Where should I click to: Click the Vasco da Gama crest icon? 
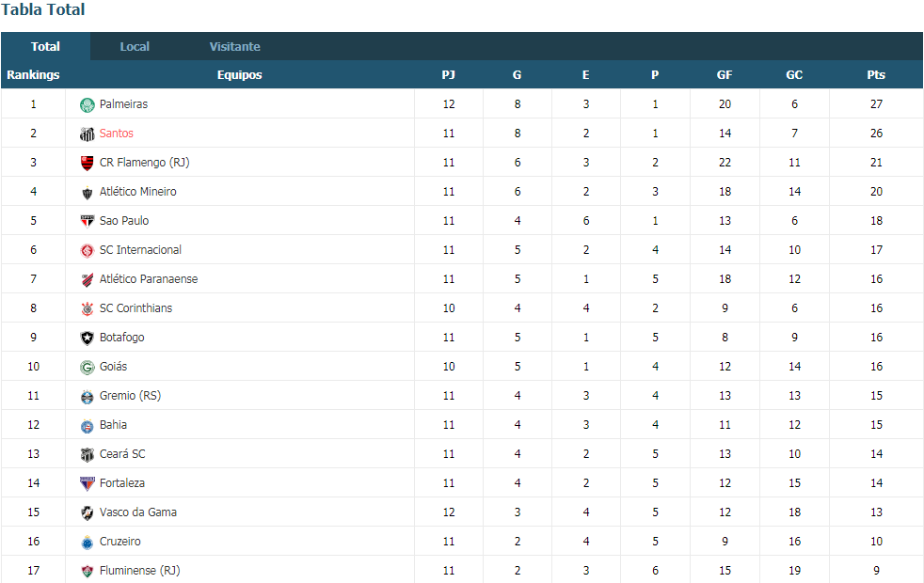[x=88, y=512]
